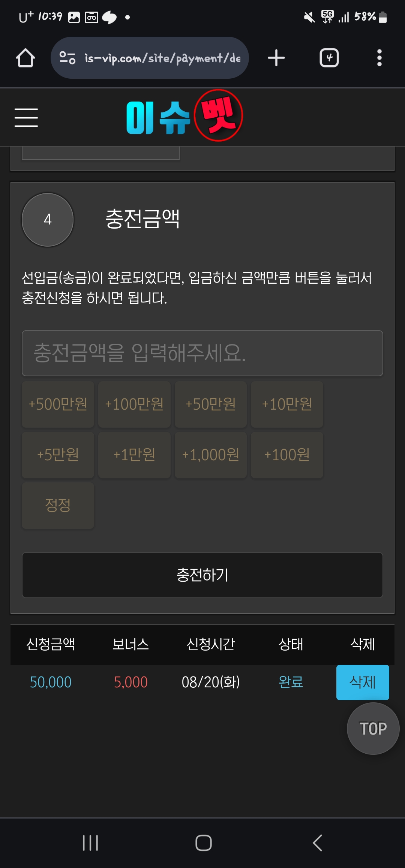This screenshot has width=405, height=868.
Task: Select the +50만원 amount button
Action: [x=211, y=404]
